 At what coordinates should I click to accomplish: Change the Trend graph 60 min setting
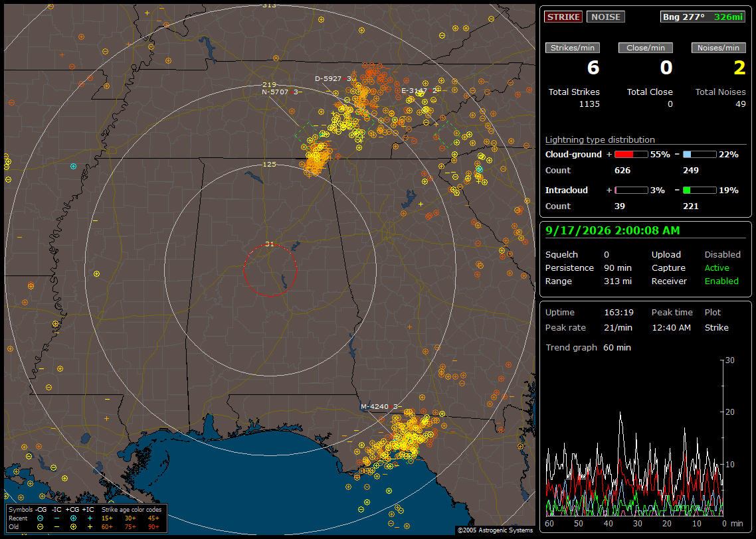tap(617, 347)
